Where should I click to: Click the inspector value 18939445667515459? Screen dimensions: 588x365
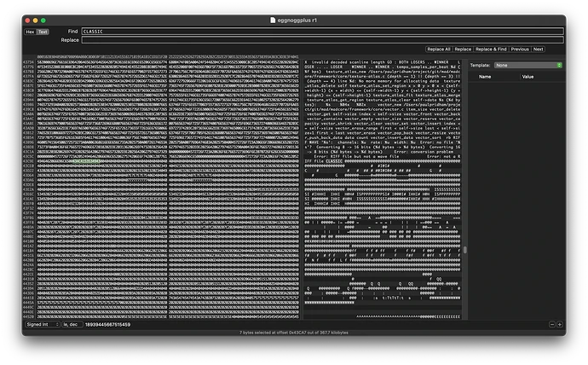click(x=107, y=324)
